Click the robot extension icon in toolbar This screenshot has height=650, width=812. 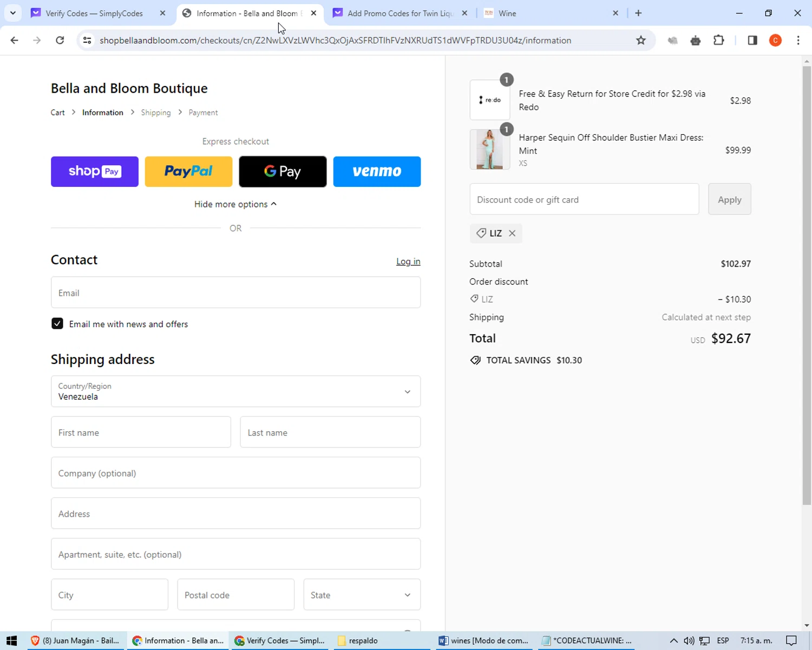pyautogui.click(x=696, y=40)
